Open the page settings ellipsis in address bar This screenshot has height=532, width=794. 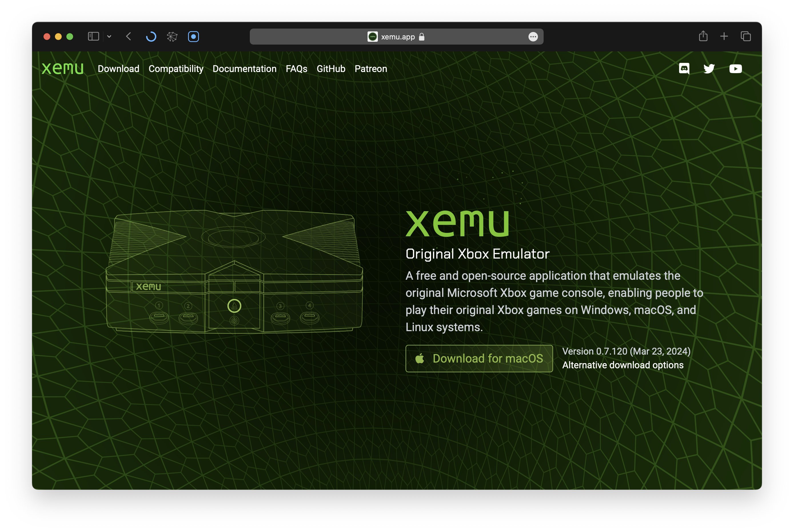click(533, 36)
